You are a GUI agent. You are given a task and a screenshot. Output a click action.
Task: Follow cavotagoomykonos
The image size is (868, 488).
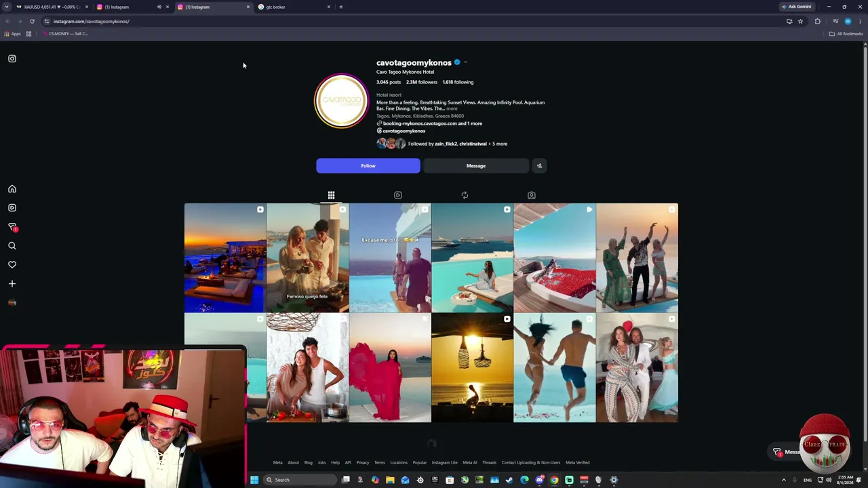[x=368, y=165]
